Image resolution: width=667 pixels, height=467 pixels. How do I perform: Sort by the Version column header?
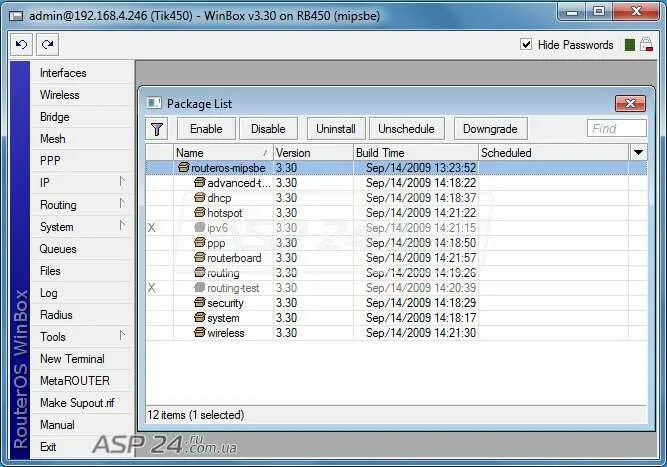[x=314, y=153]
